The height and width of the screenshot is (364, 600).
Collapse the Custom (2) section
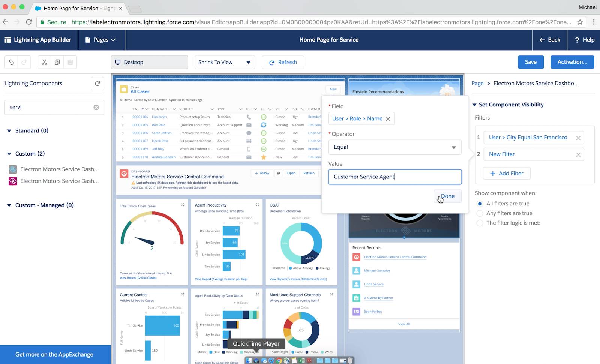pyautogui.click(x=9, y=154)
